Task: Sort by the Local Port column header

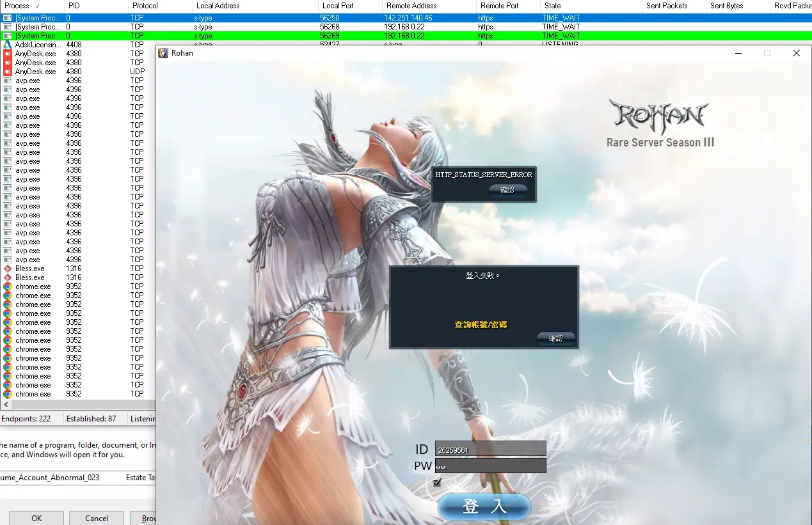Action: pyautogui.click(x=350, y=6)
